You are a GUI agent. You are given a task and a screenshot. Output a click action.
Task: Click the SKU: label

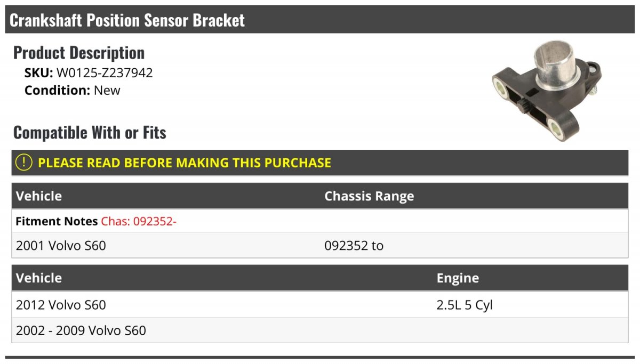pos(39,73)
